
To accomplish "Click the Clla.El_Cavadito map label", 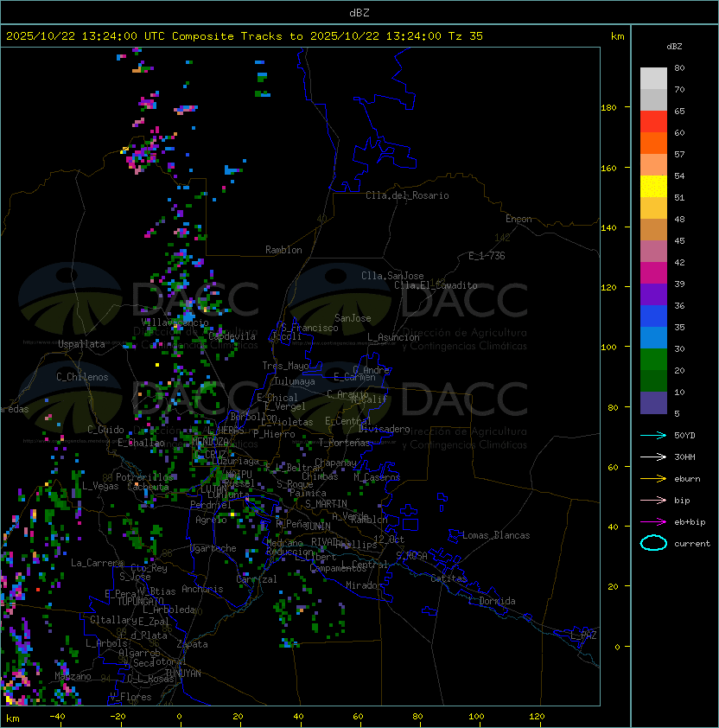I will pos(436,285).
